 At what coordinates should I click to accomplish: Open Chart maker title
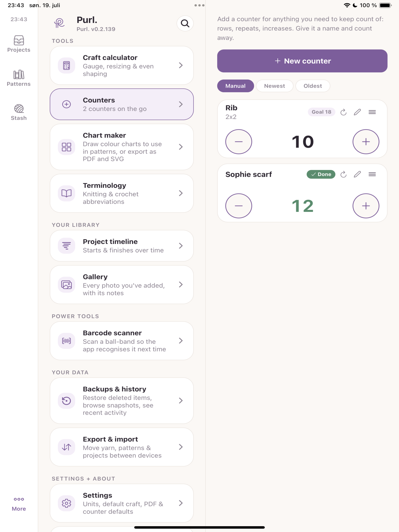pyautogui.click(x=104, y=135)
